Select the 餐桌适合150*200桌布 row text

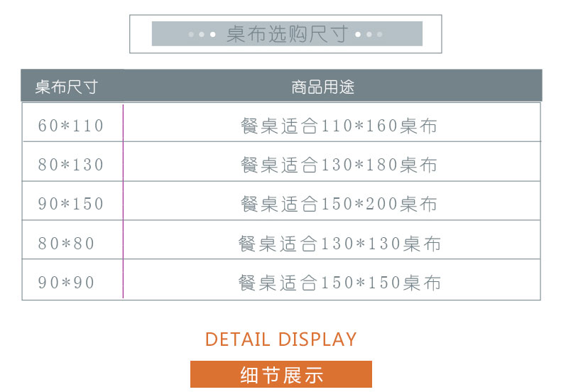coord(339,204)
